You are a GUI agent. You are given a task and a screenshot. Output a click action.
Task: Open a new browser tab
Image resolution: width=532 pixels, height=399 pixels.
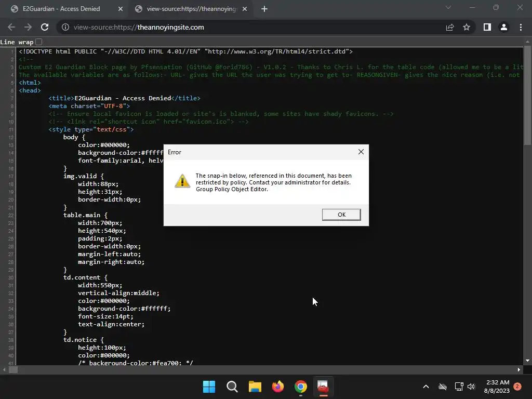click(x=264, y=9)
